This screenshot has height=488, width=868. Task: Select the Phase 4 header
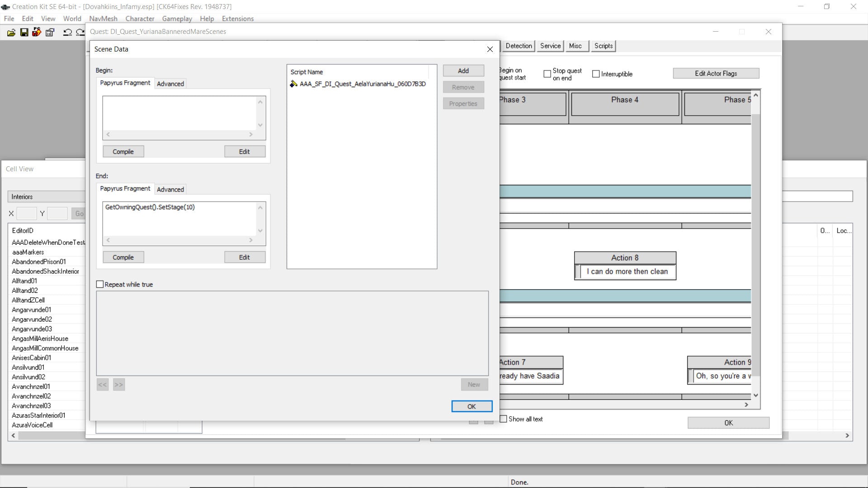(x=625, y=104)
